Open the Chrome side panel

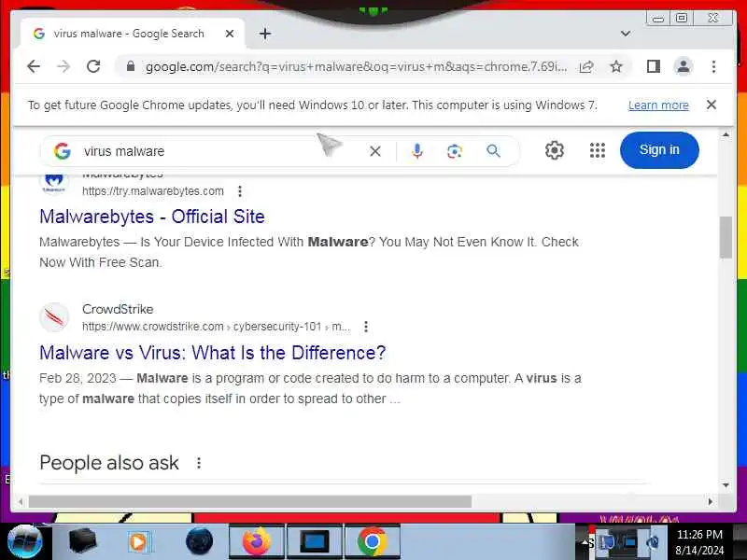coord(653,66)
